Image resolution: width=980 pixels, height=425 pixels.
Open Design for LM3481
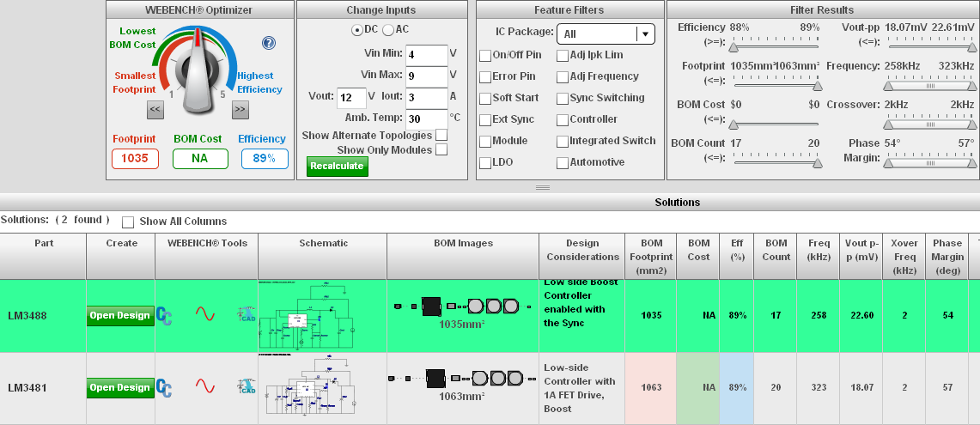120,387
